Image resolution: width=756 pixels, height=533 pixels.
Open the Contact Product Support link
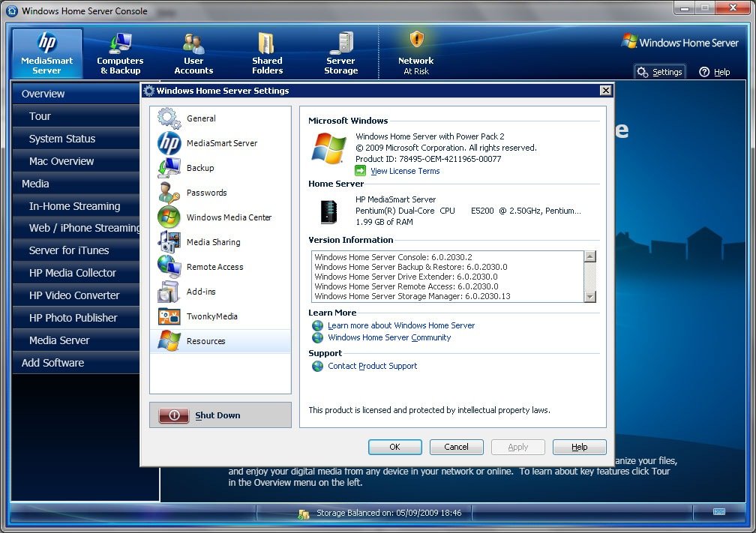pos(372,367)
